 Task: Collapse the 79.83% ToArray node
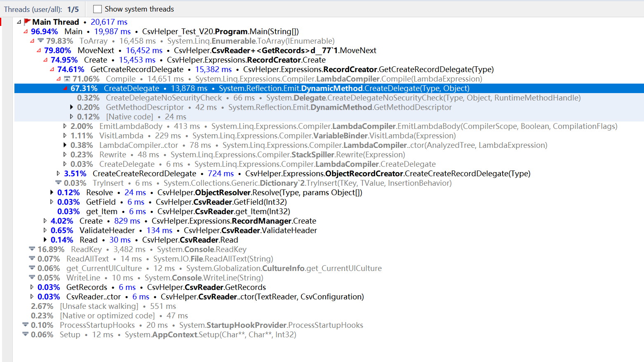[x=32, y=41]
